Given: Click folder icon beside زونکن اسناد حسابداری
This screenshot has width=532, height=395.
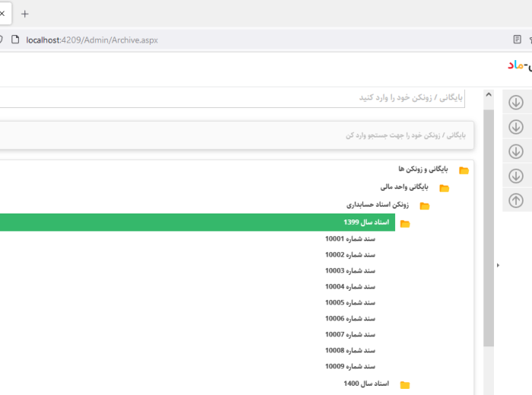Looking at the screenshot, I should tap(424, 206).
